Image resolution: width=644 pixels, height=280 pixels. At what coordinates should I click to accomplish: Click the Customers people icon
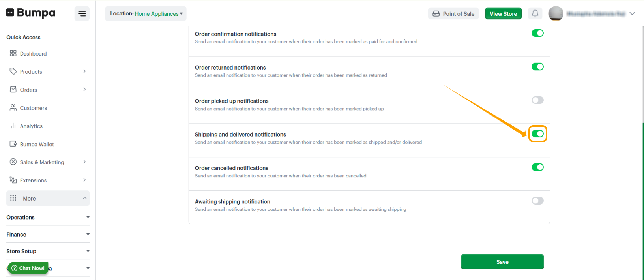click(x=13, y=108)
